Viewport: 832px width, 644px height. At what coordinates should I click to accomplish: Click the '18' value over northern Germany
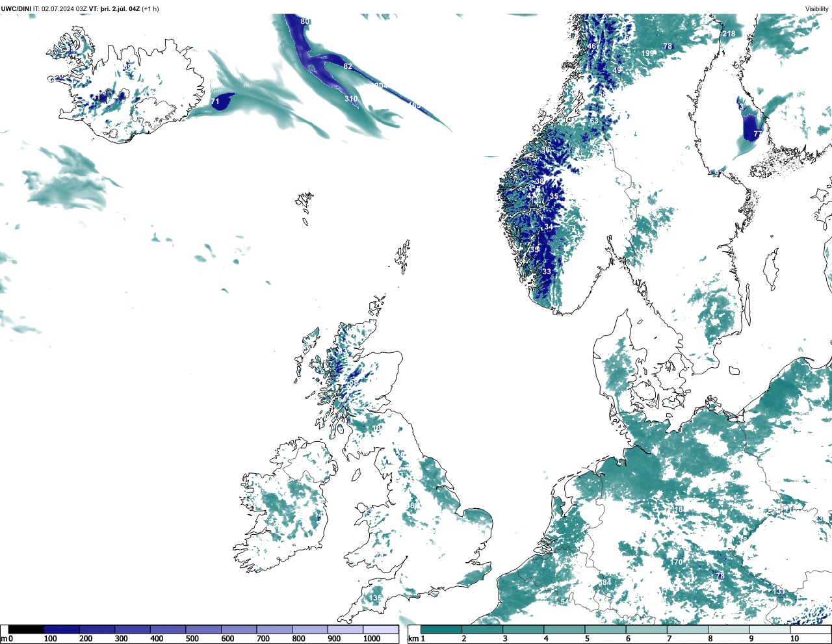click(679, 509)
